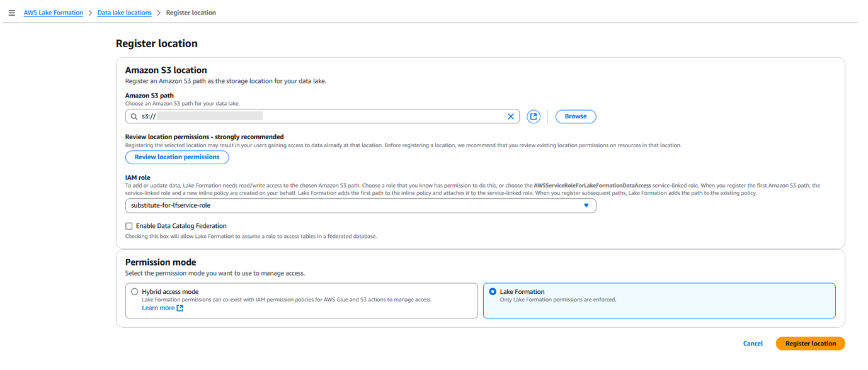Screen dimensions: 868x370
Task: Enable Data Catalog Federation checkbox
Action: coord(129,226)
